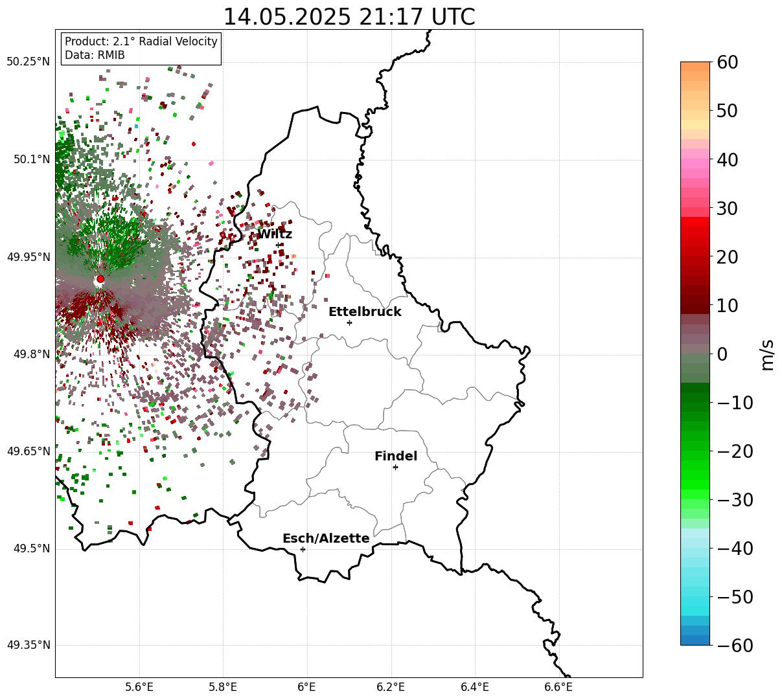Click the 5.6°E longitude tick label

pyautogui.click(x=139, y=686)
